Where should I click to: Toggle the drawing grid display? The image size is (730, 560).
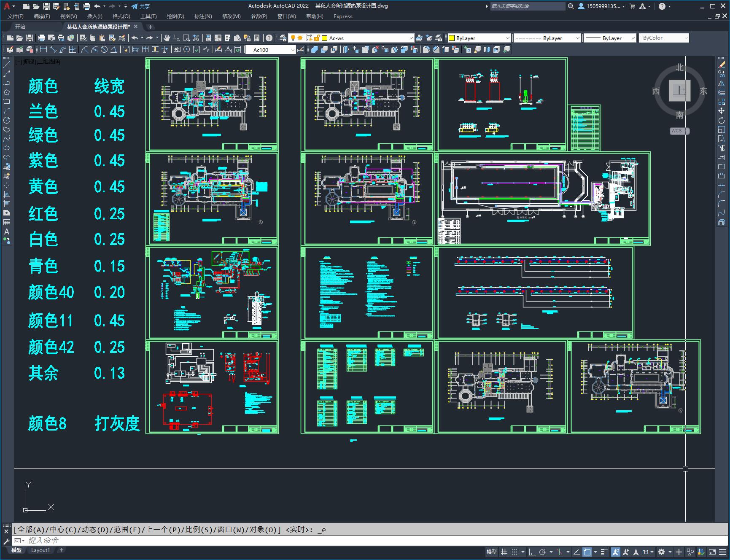click(504, 552)
